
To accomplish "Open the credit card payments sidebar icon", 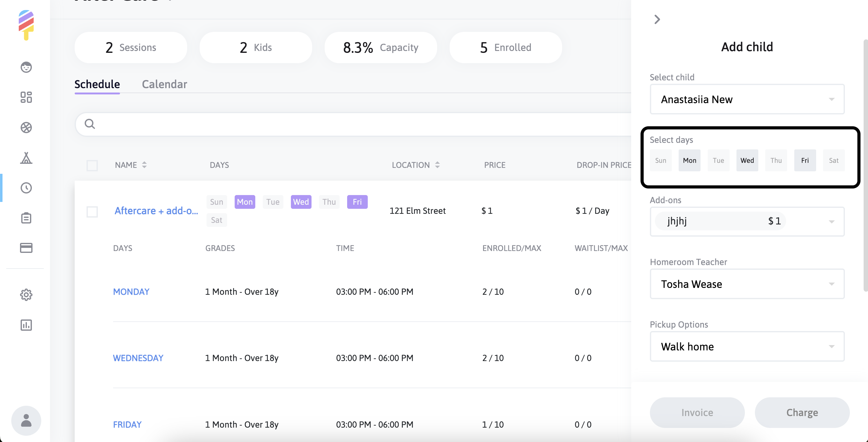I will [26, 248].
